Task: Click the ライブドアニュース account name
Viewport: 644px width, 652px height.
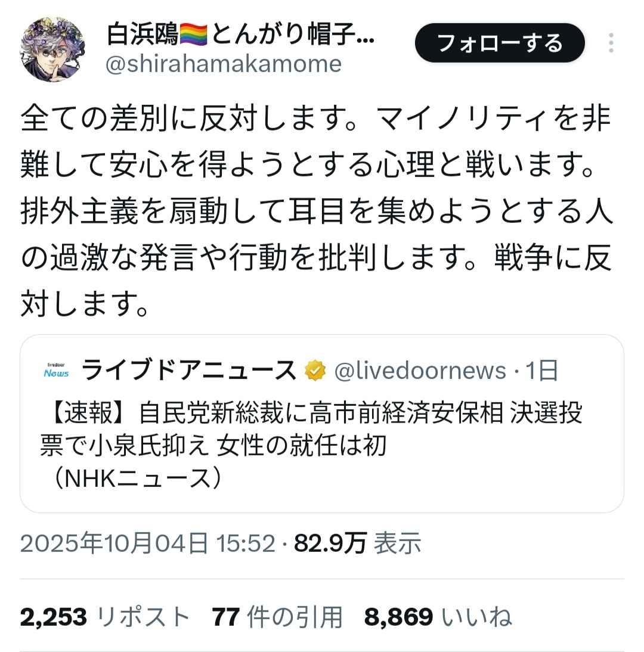Action: (188, 370)
